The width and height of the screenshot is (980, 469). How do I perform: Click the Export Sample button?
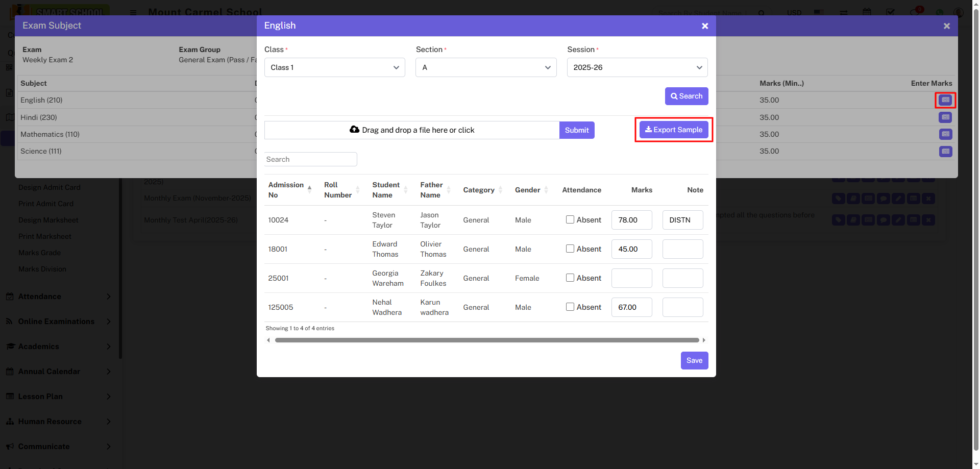tap(673, 130)
